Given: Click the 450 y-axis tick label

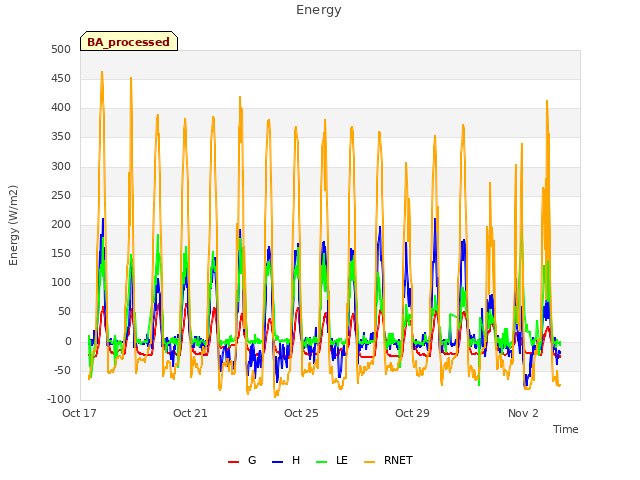Looking at the screenshot, I should pyautogui.click(x=61, y=78).
